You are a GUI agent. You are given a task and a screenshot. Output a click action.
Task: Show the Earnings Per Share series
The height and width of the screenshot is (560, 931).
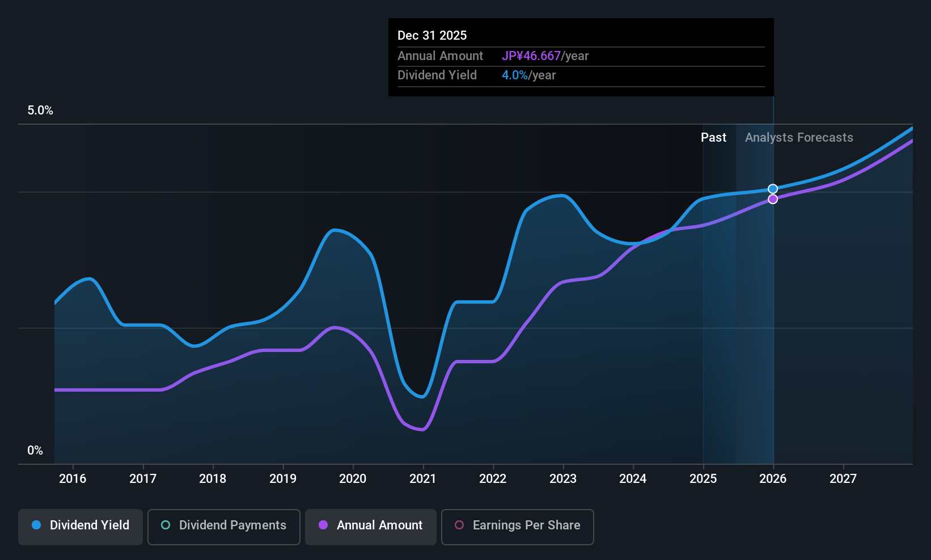coord(517,527)
